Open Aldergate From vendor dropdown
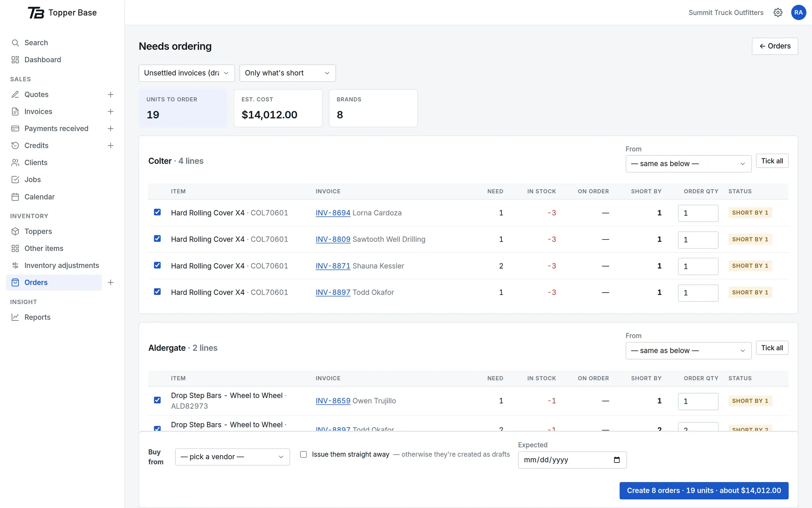 tap(688, 351)
